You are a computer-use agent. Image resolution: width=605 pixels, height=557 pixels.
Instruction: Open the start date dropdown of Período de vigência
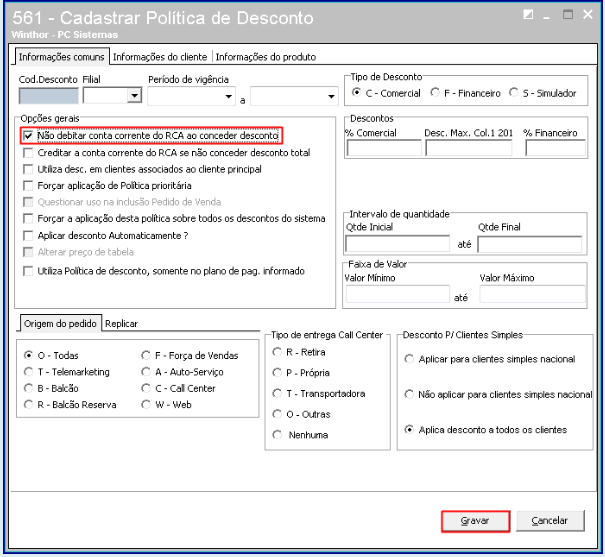click(x=229, y=96)
